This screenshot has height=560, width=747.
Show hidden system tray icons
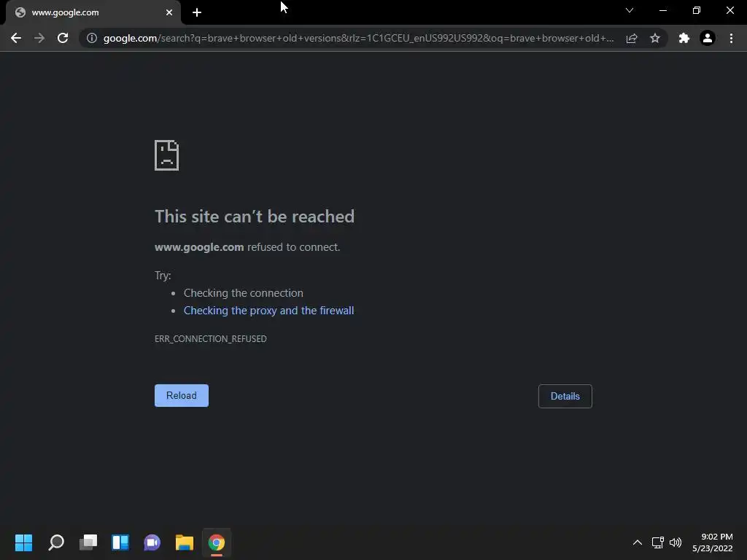click(638, 542)
